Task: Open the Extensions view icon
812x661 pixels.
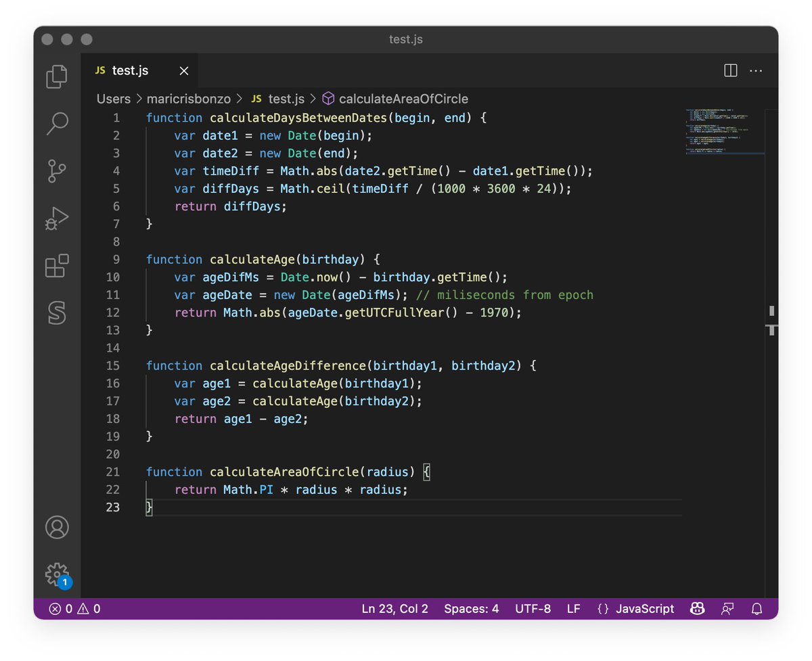Action: [57, 266]
